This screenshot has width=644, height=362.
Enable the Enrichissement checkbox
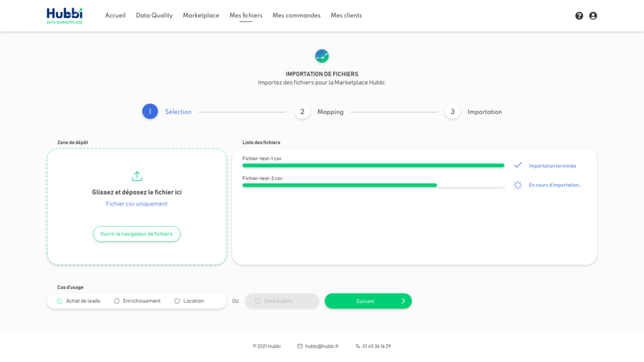117,301
